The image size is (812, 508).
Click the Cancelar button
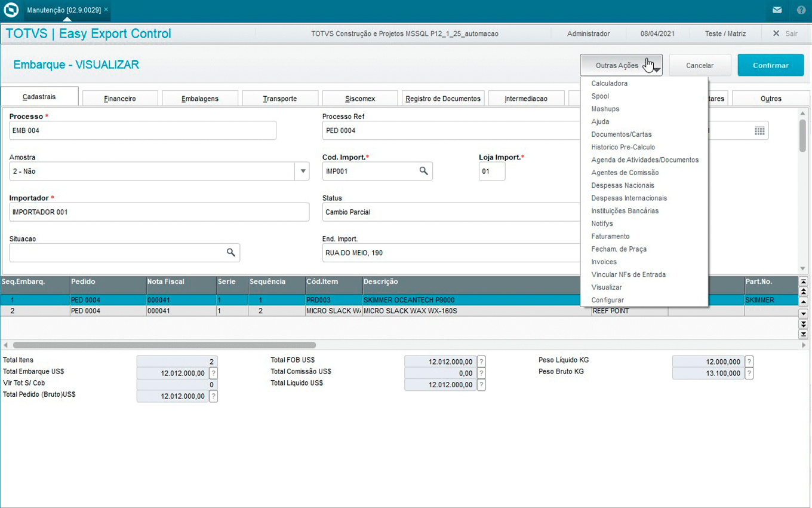click(x=700, y=65)
